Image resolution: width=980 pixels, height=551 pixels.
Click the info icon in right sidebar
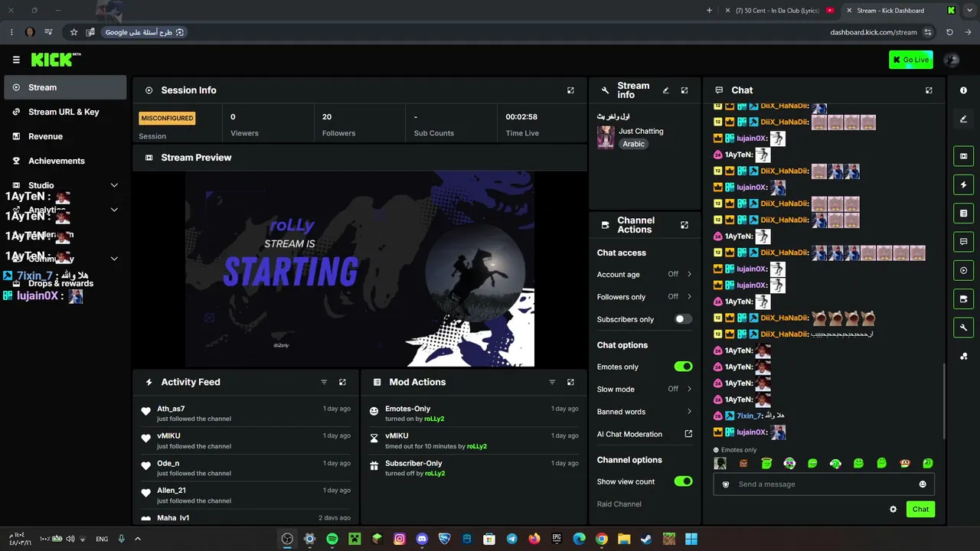[963, 90]
